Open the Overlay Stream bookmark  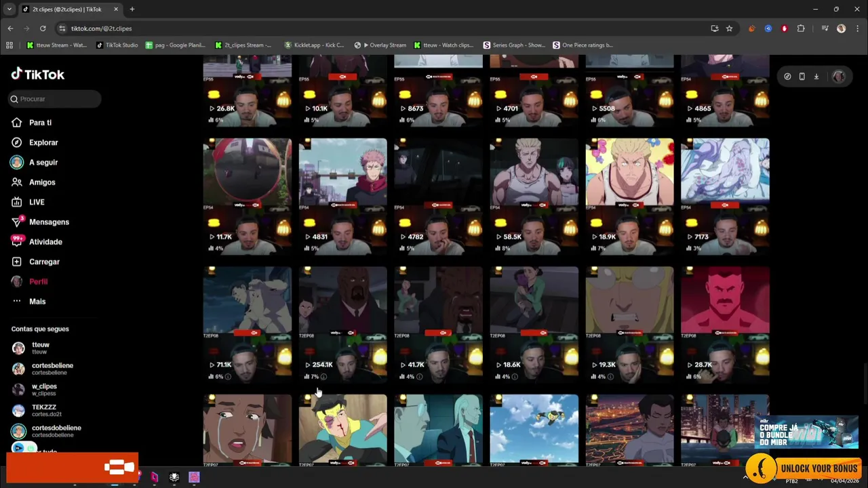click(380, 45)
